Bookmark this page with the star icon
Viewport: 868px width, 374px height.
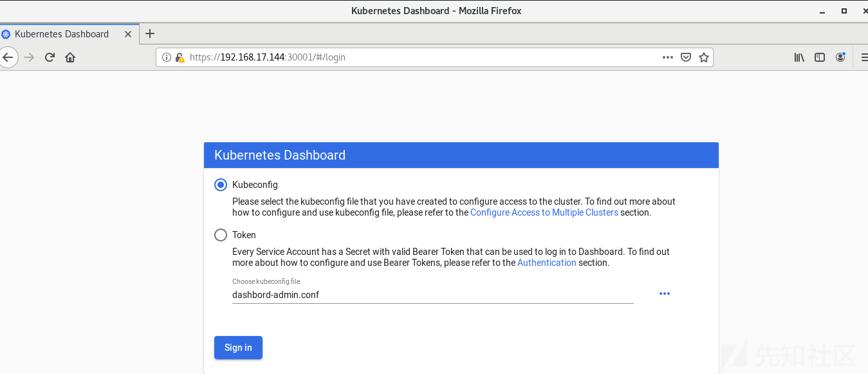click(704, 57)
